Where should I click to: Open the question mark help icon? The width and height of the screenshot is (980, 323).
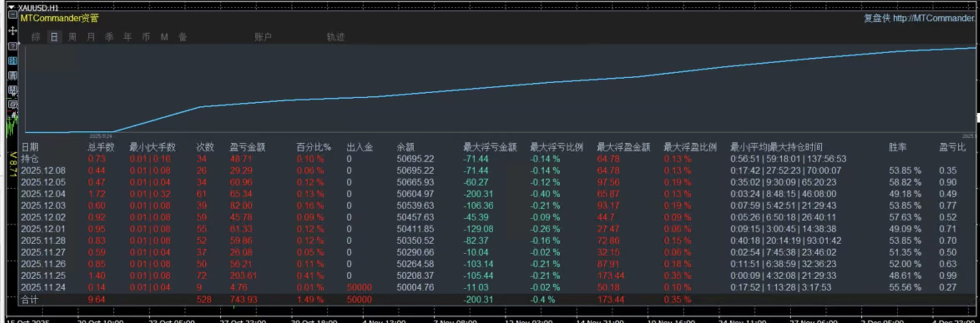[x=12, y=46]
